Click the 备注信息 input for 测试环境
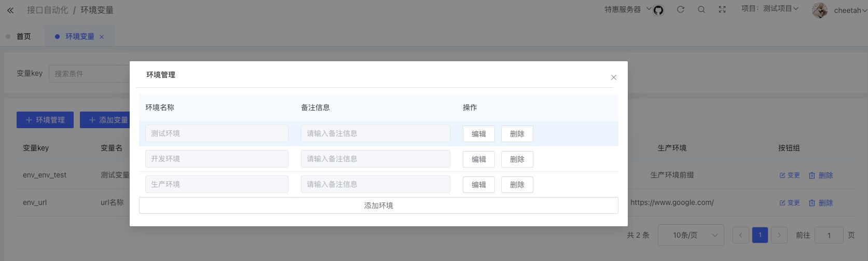 375,133
